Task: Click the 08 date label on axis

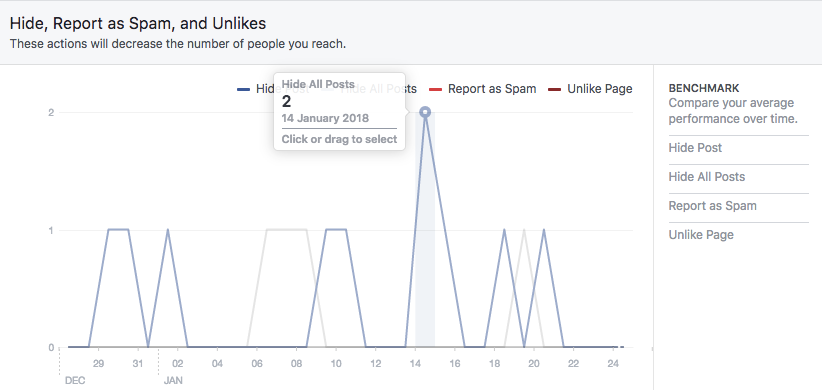Action: (x=297, y=364)
